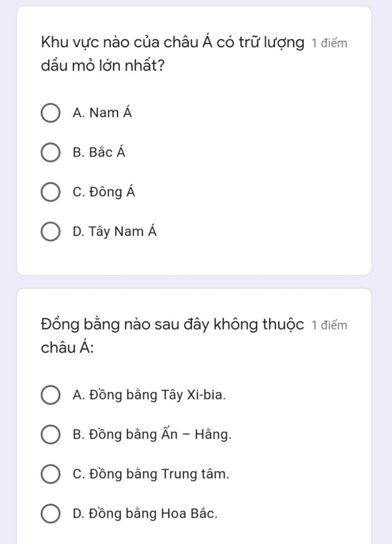Tap the "D. Đồng bằng Hoa Bắc." label

pos(145,513)
